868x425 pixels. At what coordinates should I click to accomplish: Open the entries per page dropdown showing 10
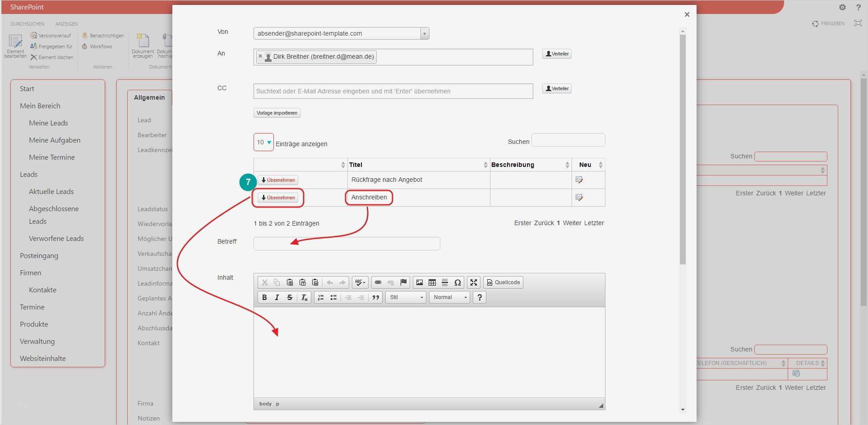coord(263,142)
